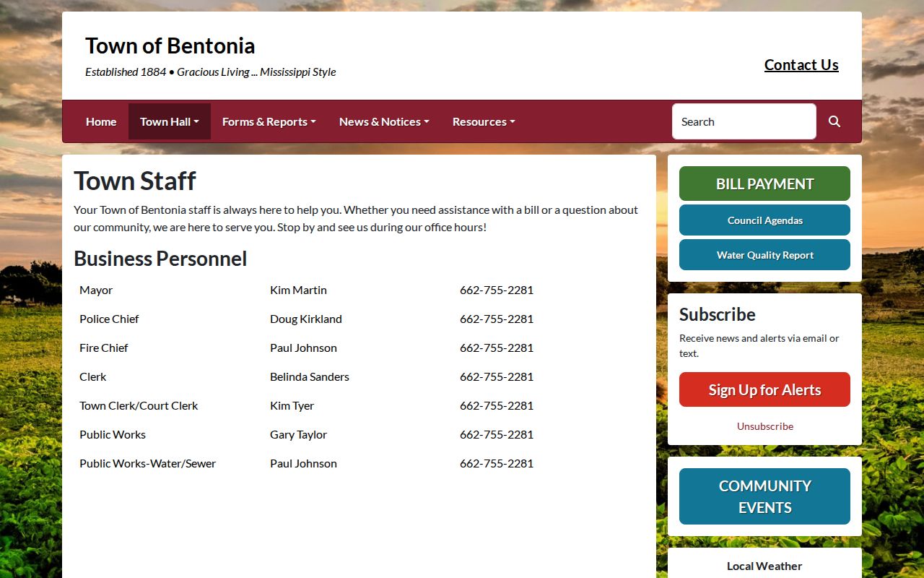Open the Bill Payment button

pos(764,184)
